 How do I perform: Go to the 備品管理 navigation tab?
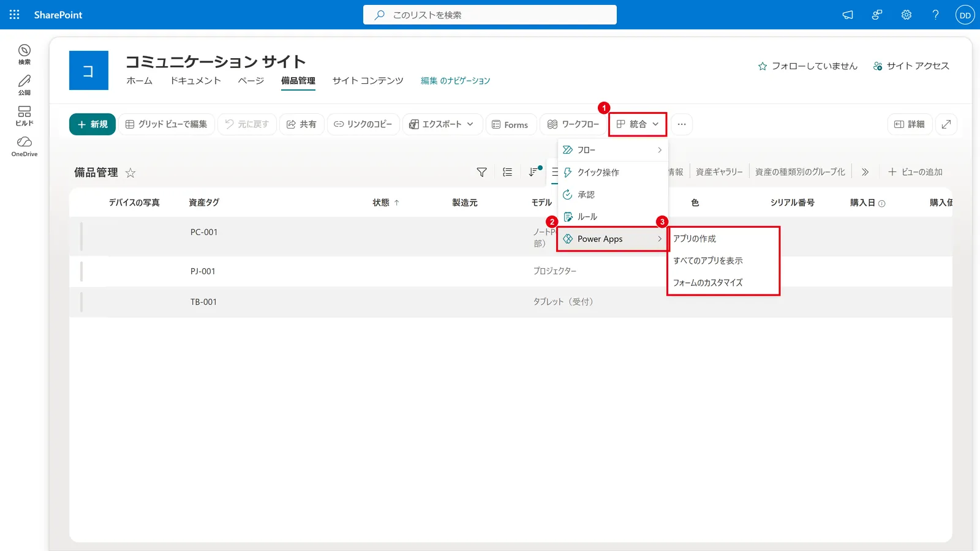pos(298,81)
